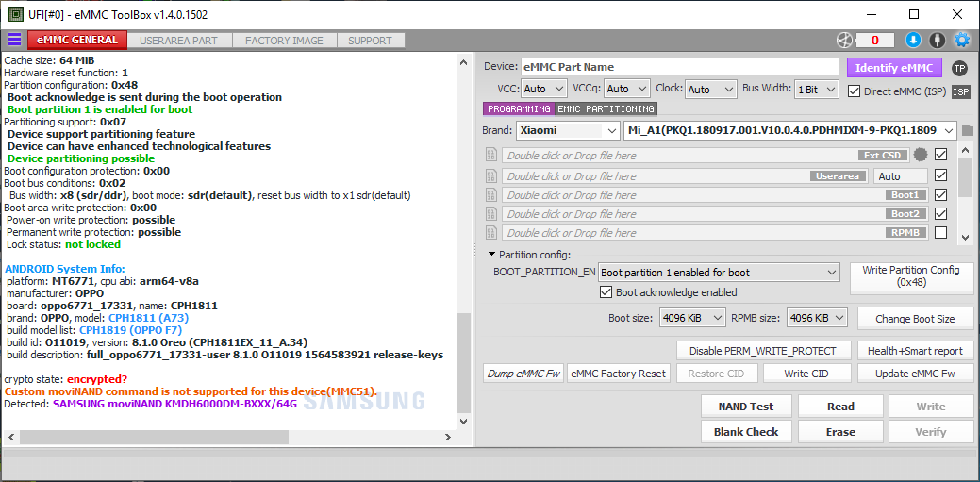
Task: Open the Boot size dropdown
Action: [x=692, y=318]
